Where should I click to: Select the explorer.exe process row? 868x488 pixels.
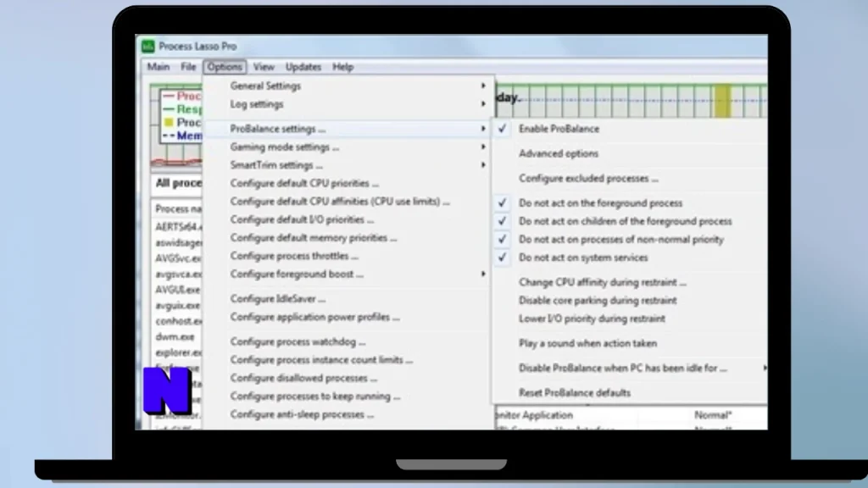tap(178, 352)
